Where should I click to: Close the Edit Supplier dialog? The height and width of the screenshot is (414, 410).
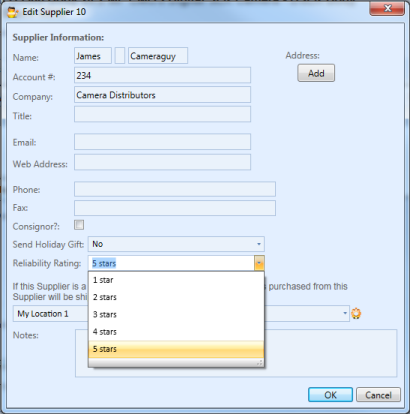[x=387, y=9]
